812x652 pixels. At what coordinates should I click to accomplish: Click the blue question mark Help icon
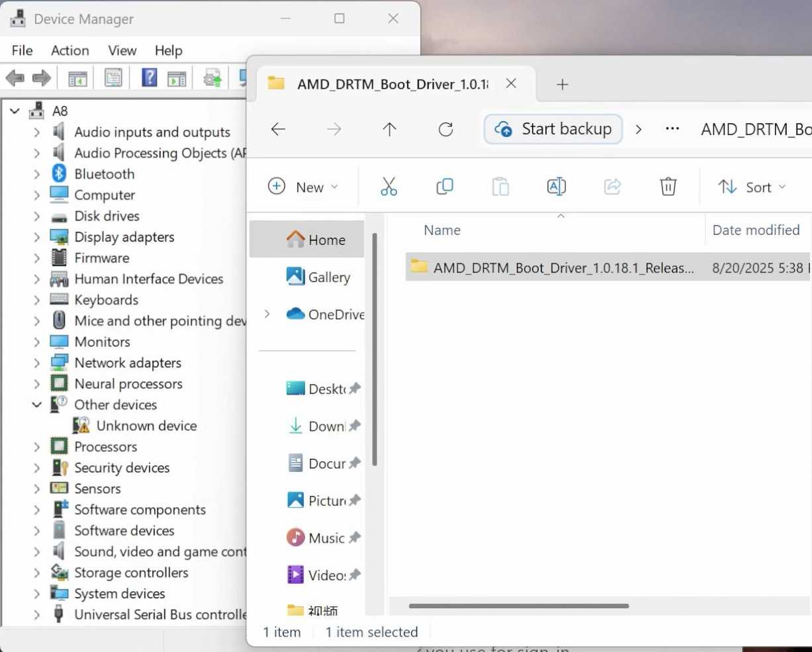pyautogui.click(x=150, y=78)
